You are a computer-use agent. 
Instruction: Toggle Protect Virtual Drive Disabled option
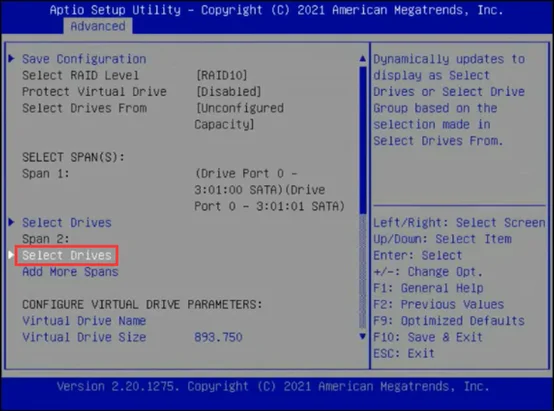point(229,92)
